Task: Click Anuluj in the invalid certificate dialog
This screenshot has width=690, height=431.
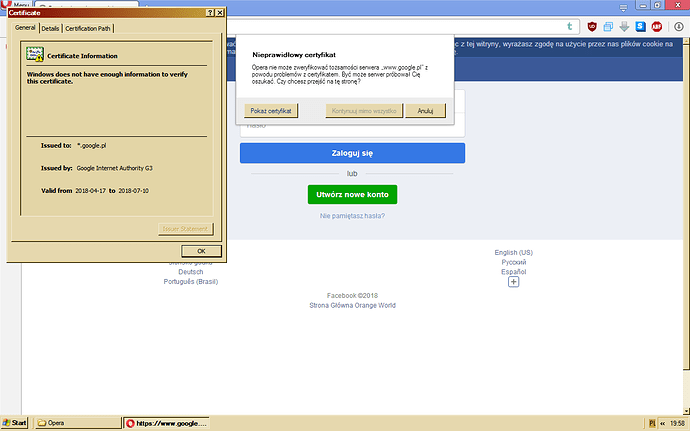Action: (x=425, y=111)
